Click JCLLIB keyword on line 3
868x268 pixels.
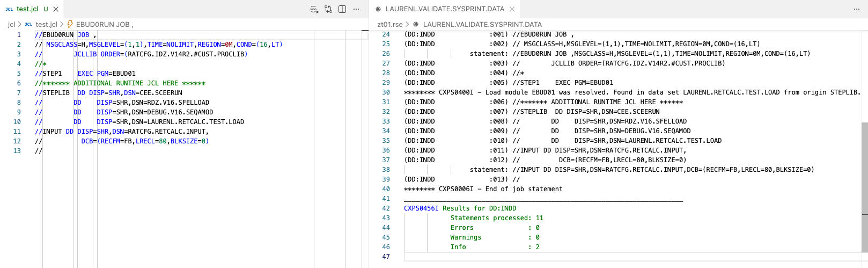click(85, 54)
